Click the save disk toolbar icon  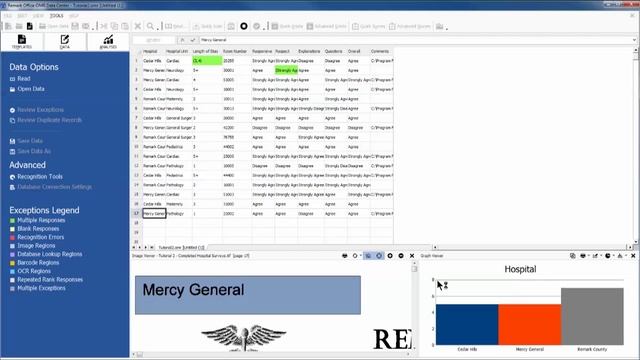75,26
